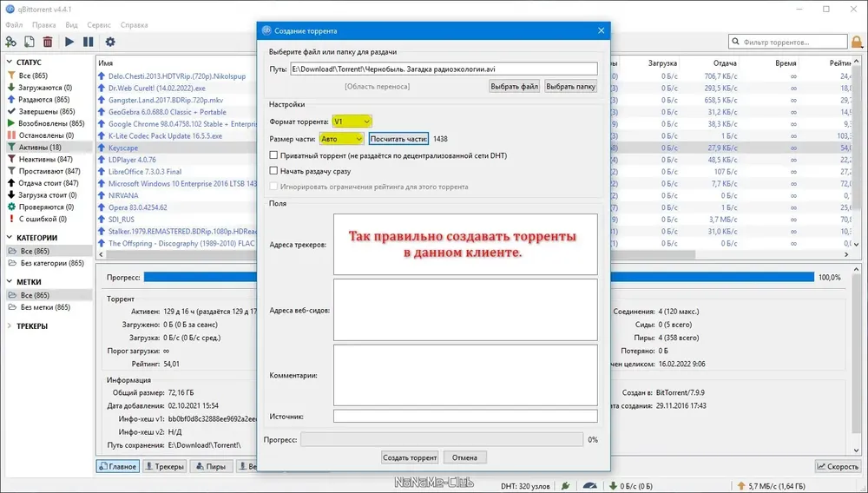Tick the Начать раздачу сразу checkbox

273,171
